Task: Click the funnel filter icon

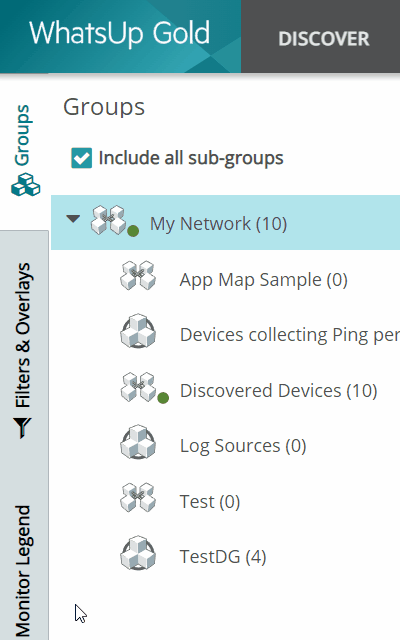Action: point(22,428)
